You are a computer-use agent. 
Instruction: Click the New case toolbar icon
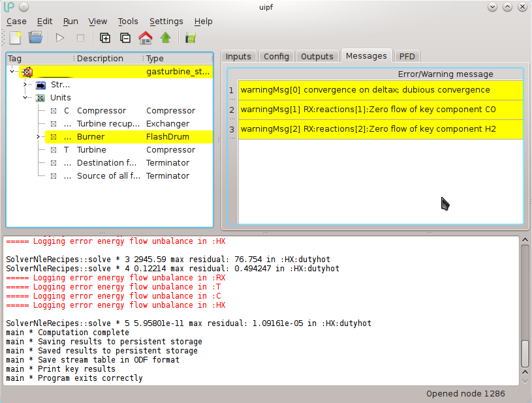click(15, 38)
